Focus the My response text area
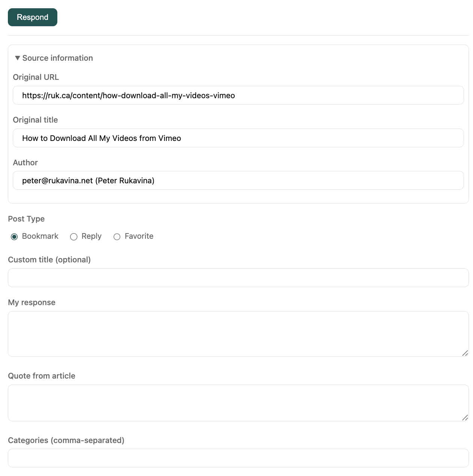 [x=238, y=334]
